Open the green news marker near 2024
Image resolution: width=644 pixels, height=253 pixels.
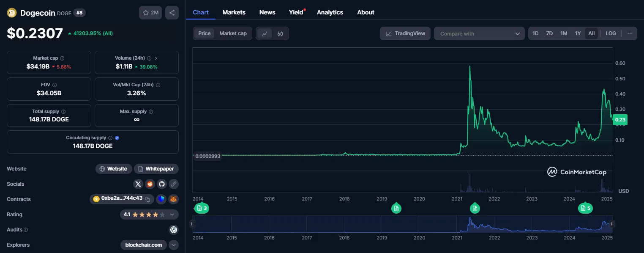click(585, 208)
